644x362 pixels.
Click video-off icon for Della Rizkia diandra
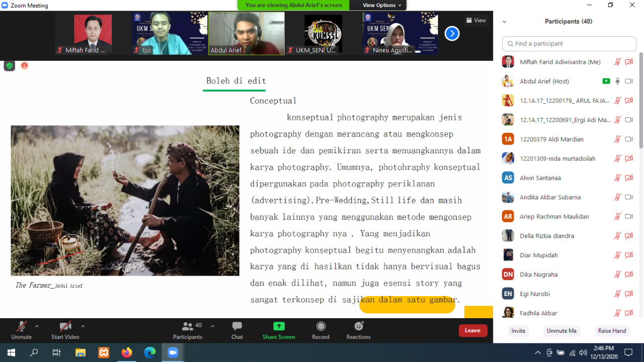point(629,236)
